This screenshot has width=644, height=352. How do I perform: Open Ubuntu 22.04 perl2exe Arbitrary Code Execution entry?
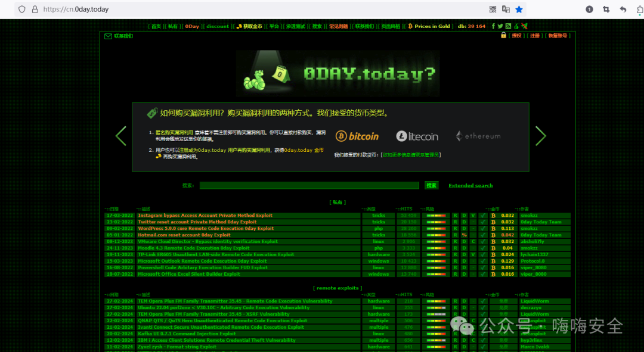click(224, 308)
